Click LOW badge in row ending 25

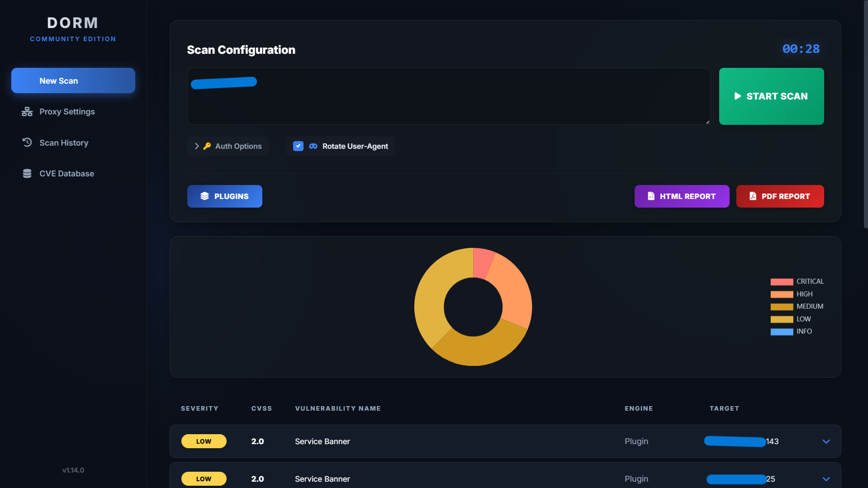(204, 479)
